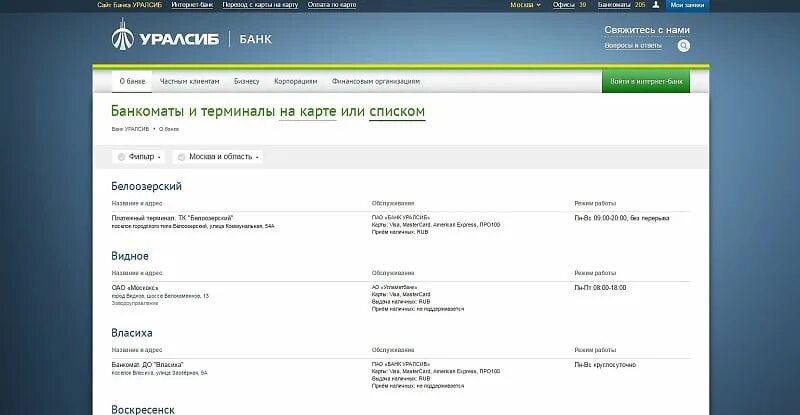The width and height of the screenshot is (800, 415).
Task: Click Банкомат ДО Власиха entry
Action: [x=147, y=365]
